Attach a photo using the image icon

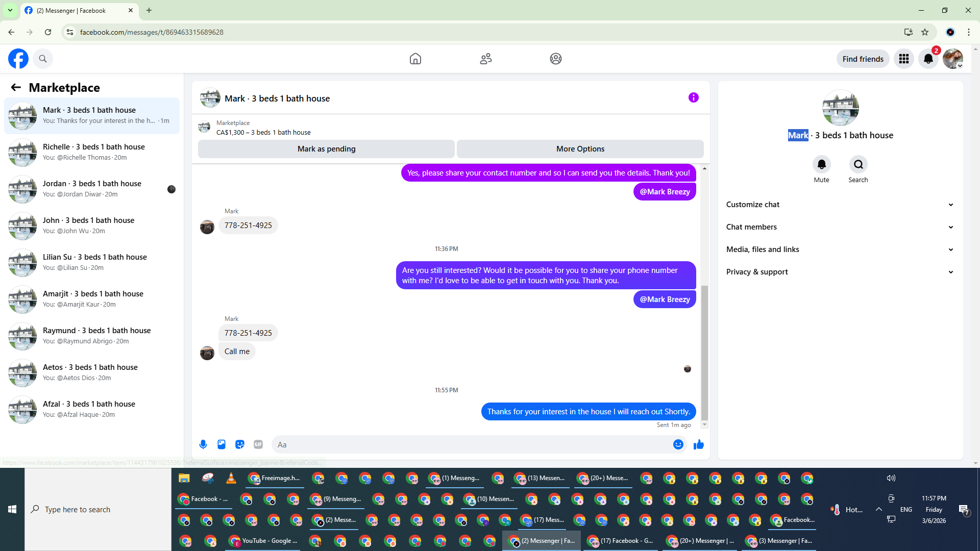tap(222, 444)
